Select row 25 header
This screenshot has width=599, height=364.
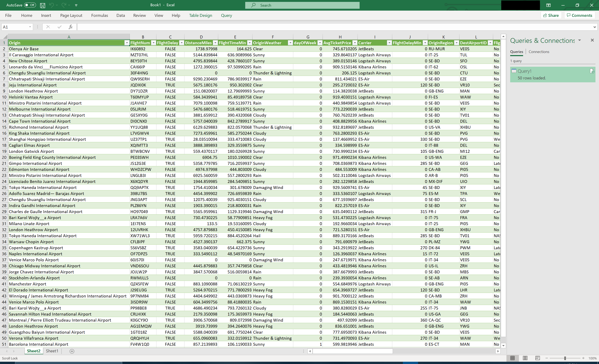(4, 188)
